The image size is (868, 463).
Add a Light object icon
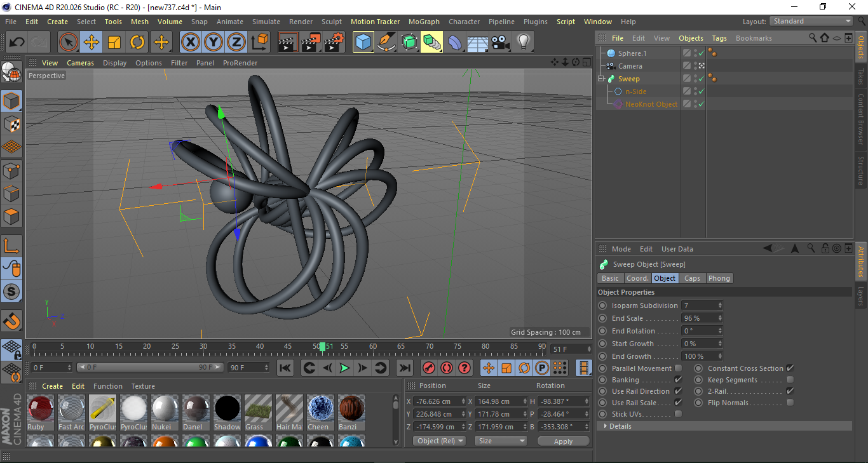point(523,43)
